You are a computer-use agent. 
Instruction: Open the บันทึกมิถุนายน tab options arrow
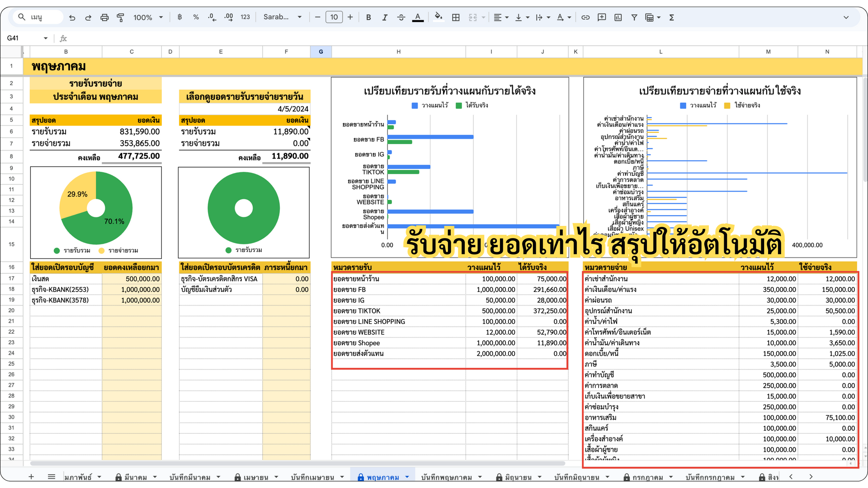pos(607,477)
